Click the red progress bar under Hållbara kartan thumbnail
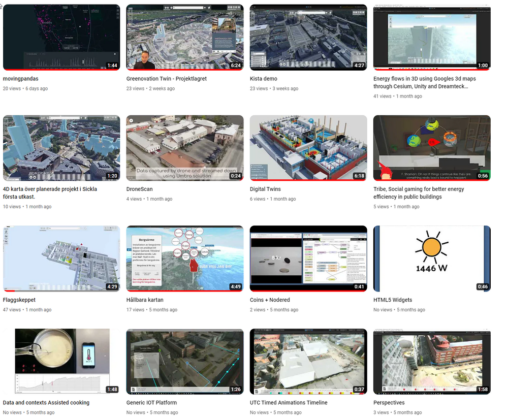Viewport: 508px width, 420px height. (x=185, y=291)
